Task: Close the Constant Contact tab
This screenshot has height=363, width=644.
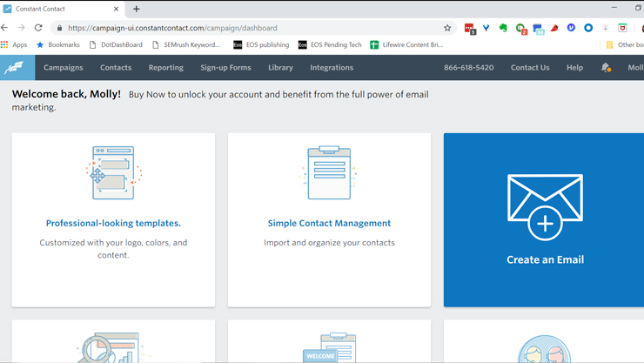Action: [x=116, y=9]
